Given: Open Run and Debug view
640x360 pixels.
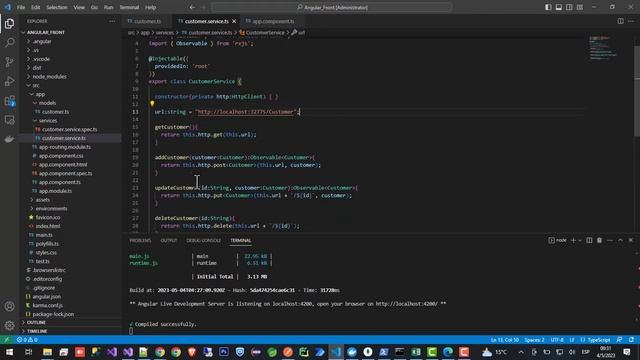Looking at the screenshot, I should pos(9,81).
